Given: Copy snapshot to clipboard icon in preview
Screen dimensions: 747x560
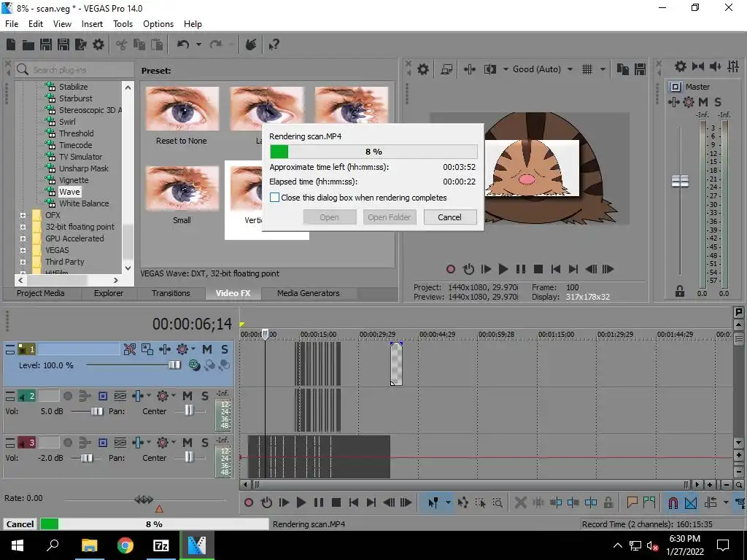Looking at the screenshot, I should coord(623,69).
